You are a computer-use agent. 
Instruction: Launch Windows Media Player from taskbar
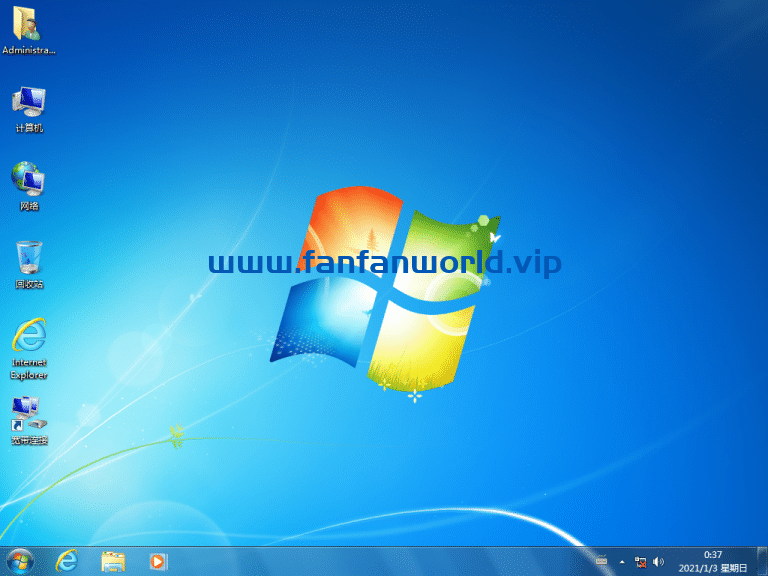158,561
